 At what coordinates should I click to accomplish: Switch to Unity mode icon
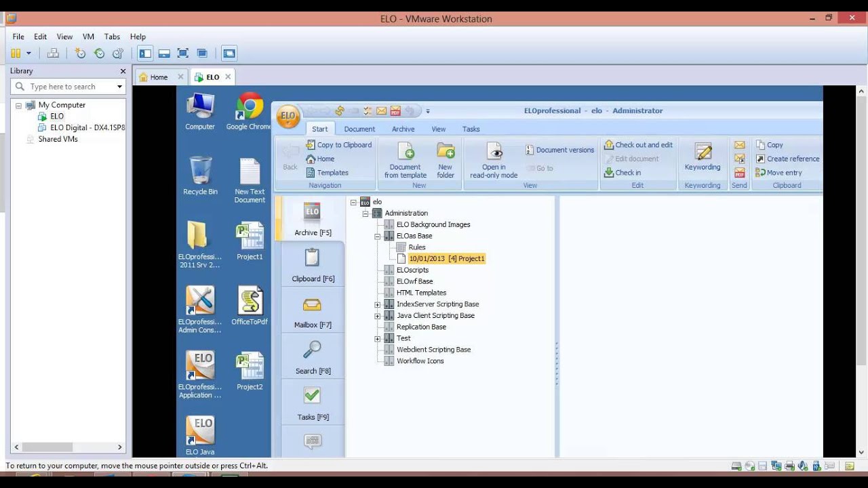point(202,53)
